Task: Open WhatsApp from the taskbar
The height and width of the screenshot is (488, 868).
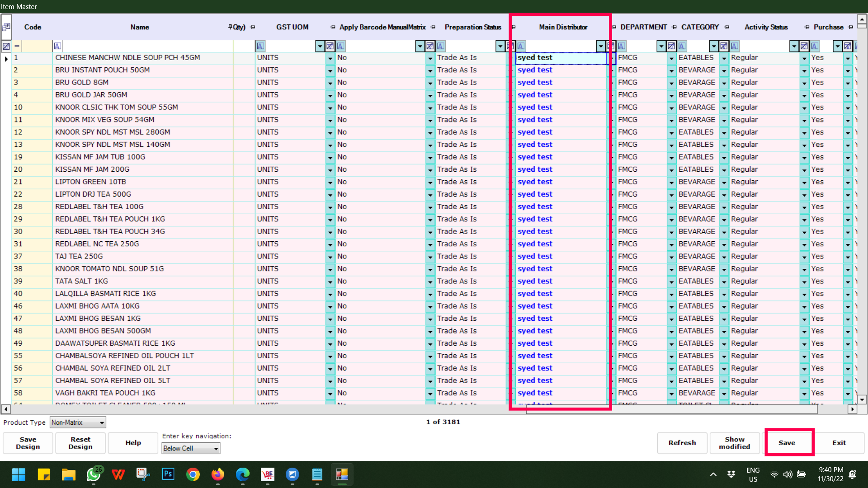Action: (x=94, y=474)
